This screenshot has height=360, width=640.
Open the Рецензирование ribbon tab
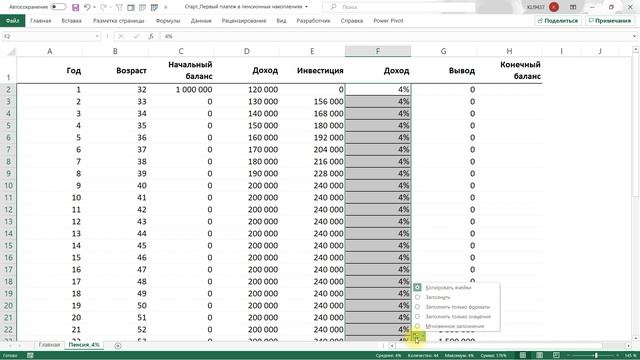pyautogui.click(x=244, y=21)
